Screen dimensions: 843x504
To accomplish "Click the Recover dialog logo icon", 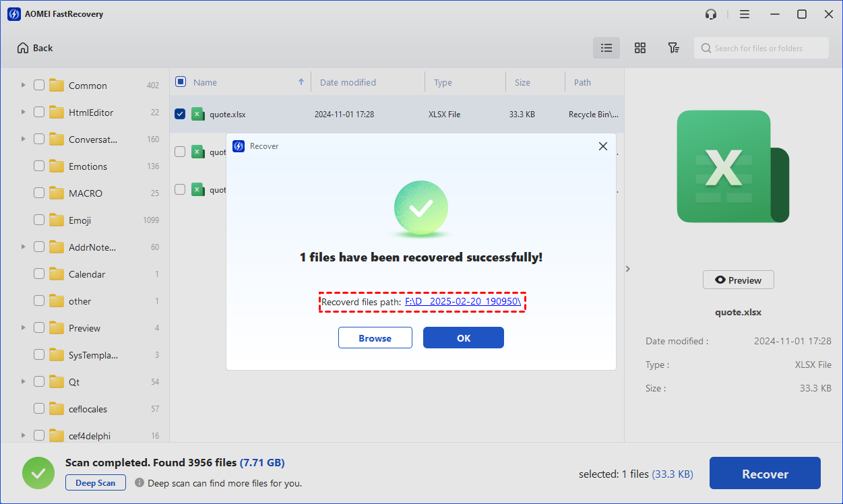I will [239, 146].
